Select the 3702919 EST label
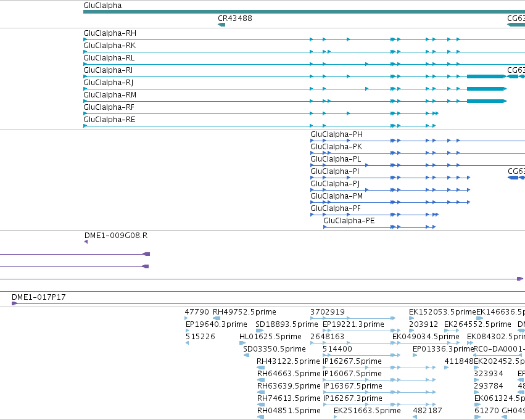The height and width of the screenshot is (420, 525). [328, 312]
